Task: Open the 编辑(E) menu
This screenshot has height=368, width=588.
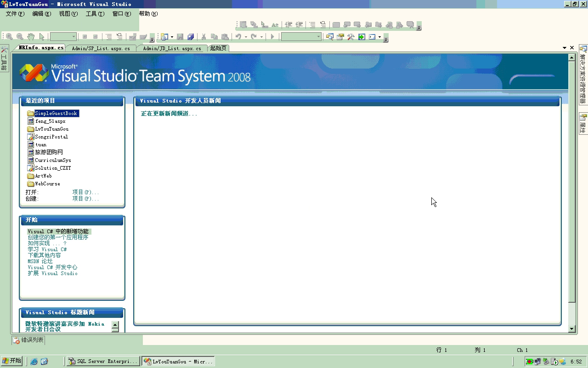Action: click(x=41, y=14)
